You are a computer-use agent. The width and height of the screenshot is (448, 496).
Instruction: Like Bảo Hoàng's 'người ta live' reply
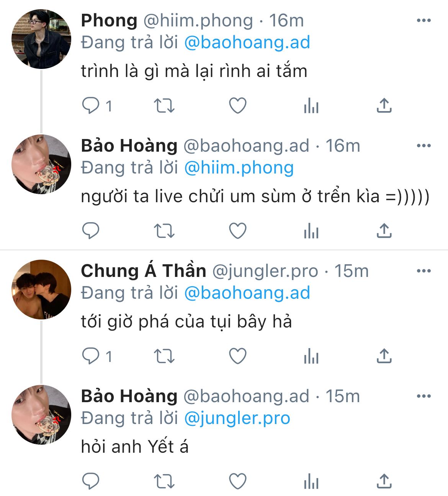click(x=237, y=231)
